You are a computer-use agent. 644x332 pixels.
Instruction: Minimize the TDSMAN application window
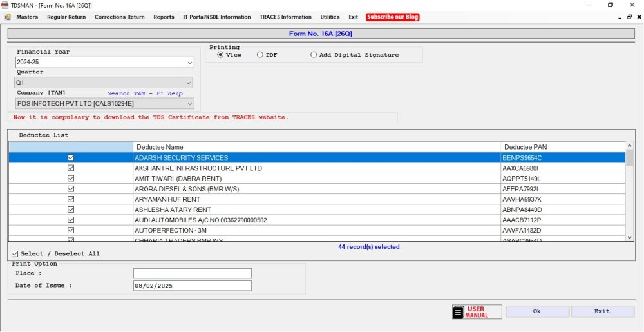tap(589, 5)
